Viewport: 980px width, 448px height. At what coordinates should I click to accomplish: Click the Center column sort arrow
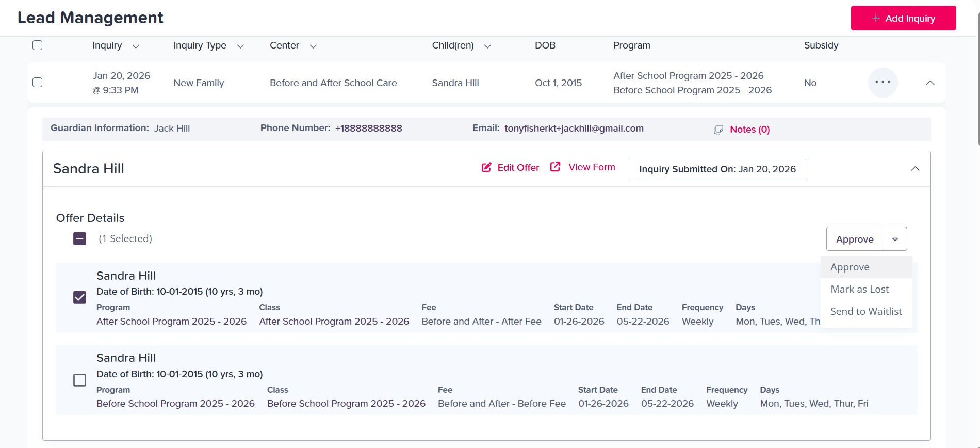(313, 46)
